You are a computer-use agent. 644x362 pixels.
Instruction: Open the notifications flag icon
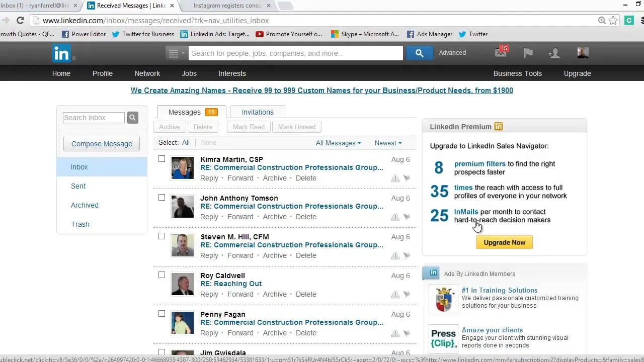tap(528, 53)
